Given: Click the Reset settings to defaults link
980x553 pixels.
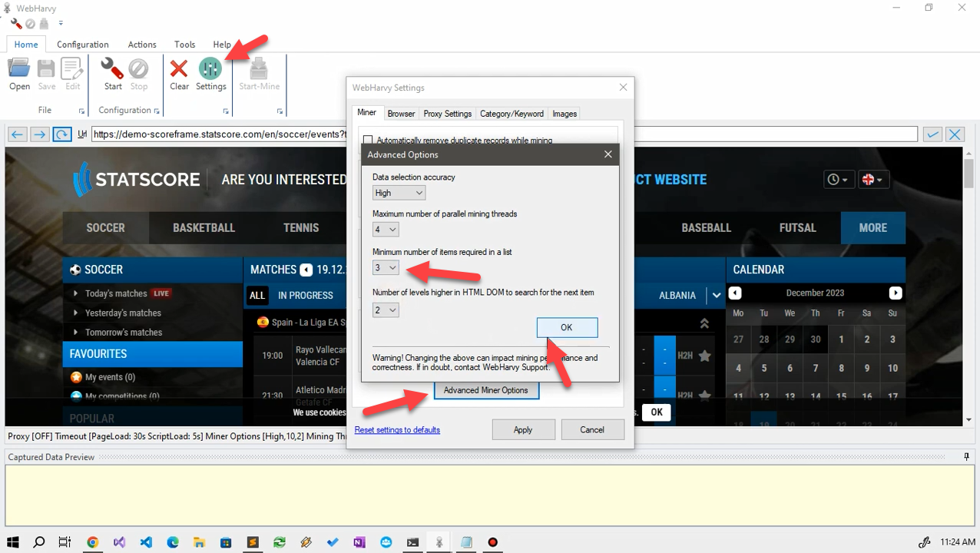Looking at the screenshot, I should (397, 430).
